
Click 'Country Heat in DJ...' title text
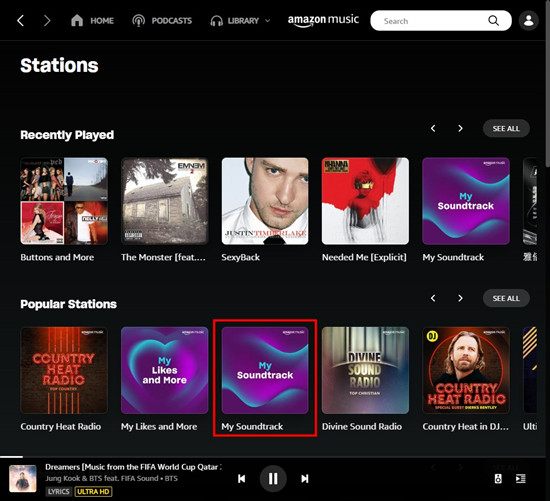point(465,427)
